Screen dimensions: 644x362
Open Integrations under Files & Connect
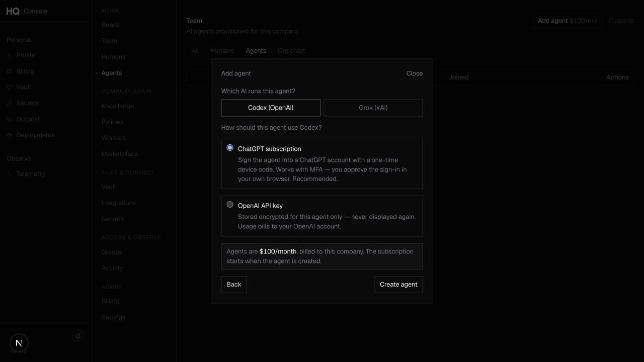pyautogui.click(x=118, y=203)
